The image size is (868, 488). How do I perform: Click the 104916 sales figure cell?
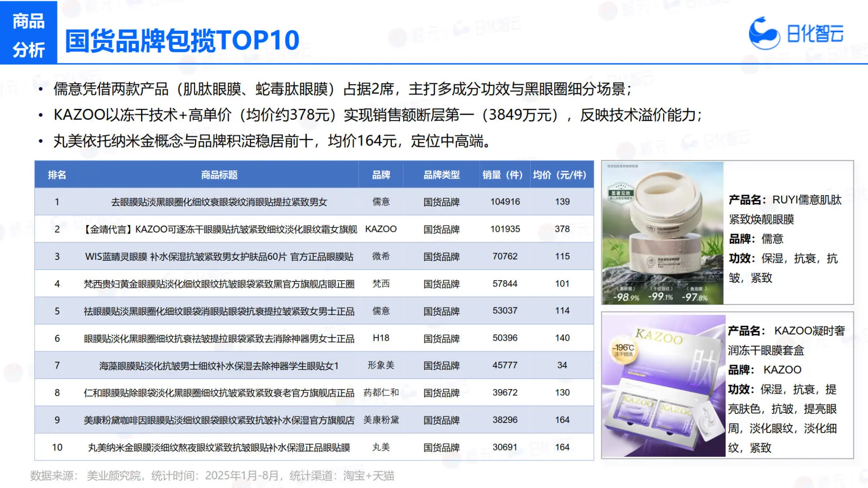click(x=505, y=202)
